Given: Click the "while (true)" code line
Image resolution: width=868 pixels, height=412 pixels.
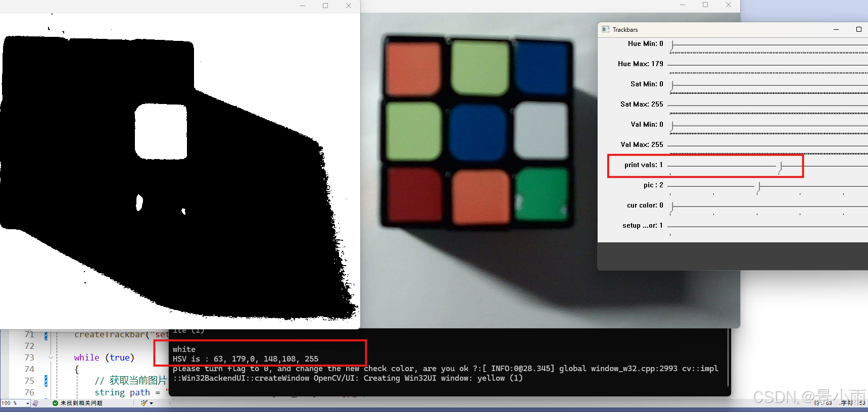Looking at the screenshot, I should [104, 357].
